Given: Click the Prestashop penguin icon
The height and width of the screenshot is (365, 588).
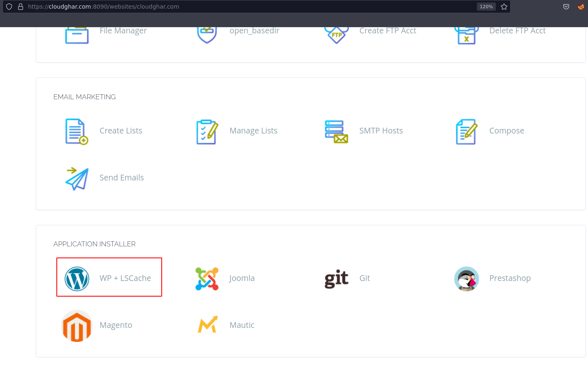Looking at the screenshot, I should [467, 279].
